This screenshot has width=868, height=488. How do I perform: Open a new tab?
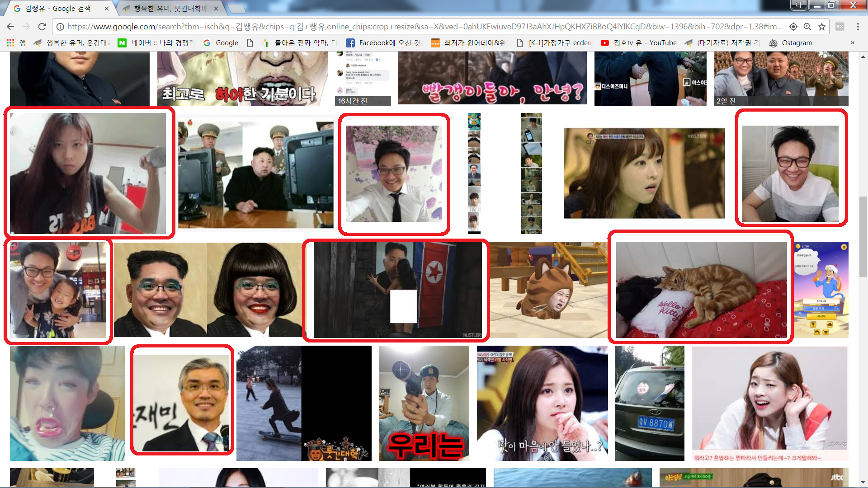pos(236,8)
